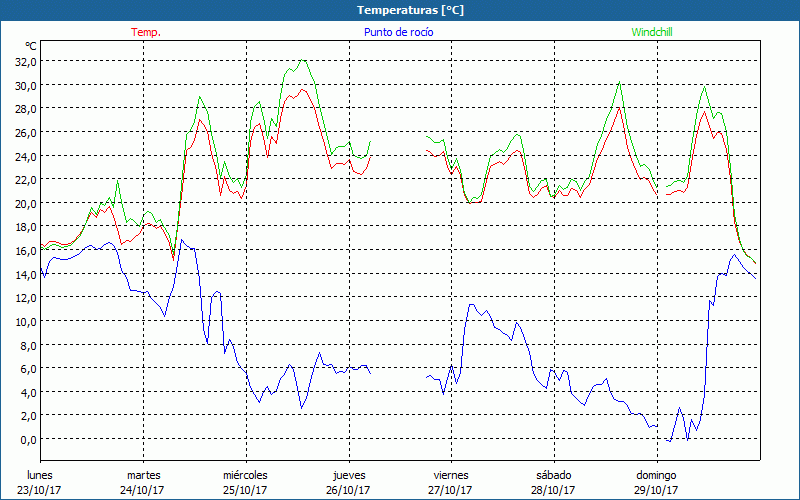Click the sábado 28/10/17 date label
The width and height of the screenshot is (800, 500).
[x=554, y=482]
